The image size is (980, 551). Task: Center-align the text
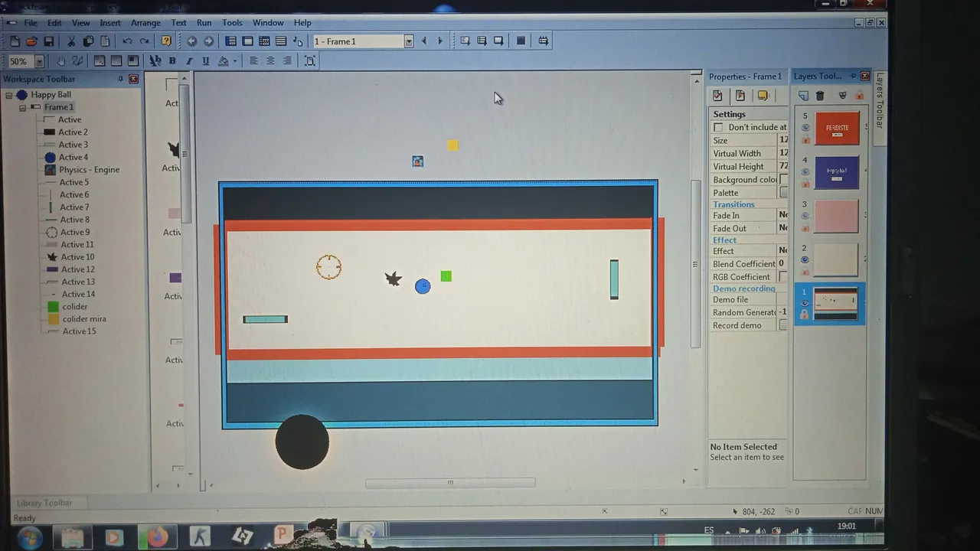[x=270, y=61]
